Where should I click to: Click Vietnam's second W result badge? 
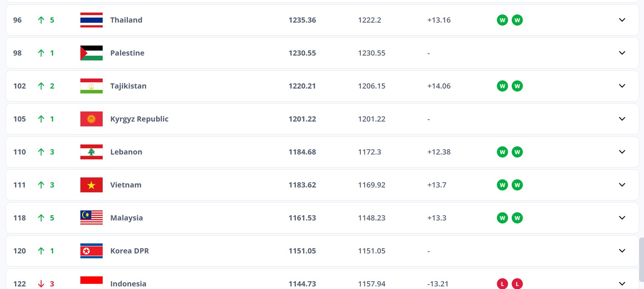tap(517, 185)
